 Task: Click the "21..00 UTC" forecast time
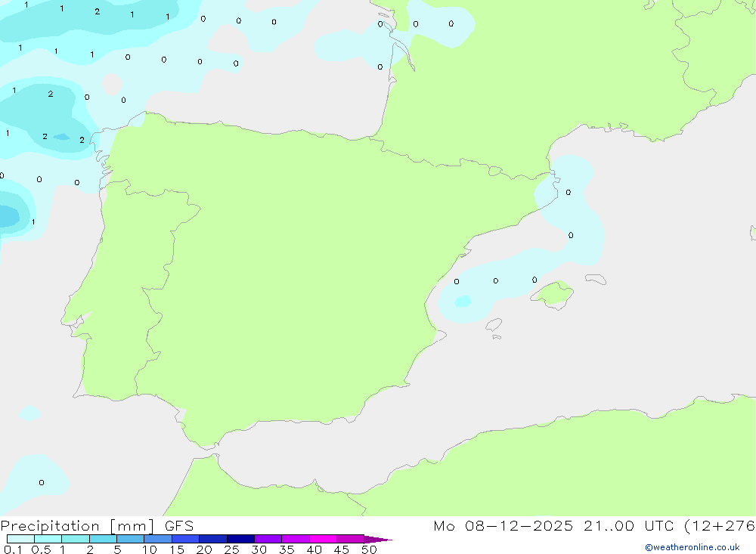pos(629,525)
